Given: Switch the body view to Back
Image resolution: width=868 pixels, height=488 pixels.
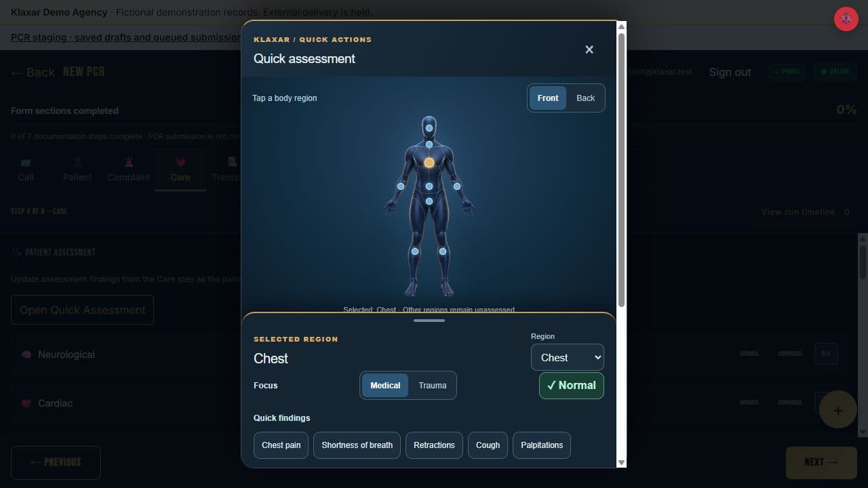Looking at the screenshot, I should 586,98.
